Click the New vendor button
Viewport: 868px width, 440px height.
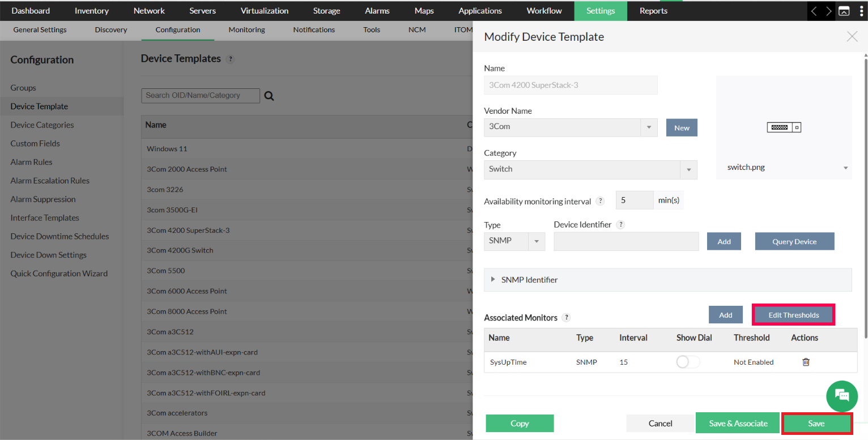682,128
